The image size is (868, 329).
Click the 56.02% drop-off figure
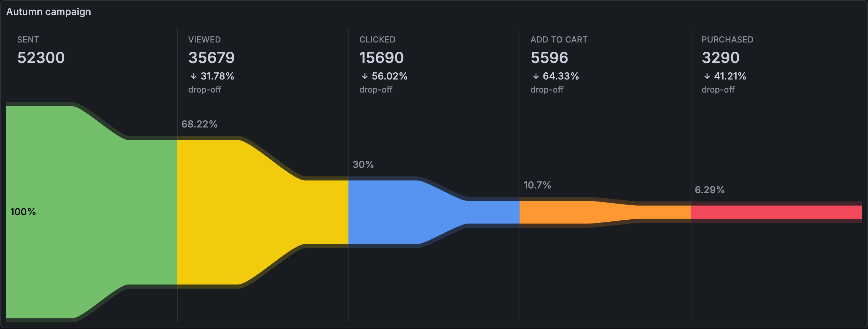(390, 76)
